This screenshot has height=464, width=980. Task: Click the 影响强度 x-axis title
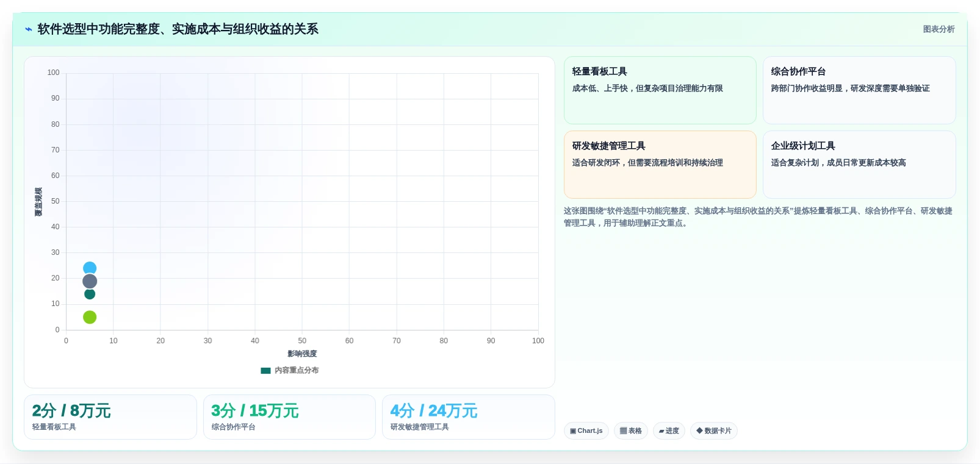(302, 354)
